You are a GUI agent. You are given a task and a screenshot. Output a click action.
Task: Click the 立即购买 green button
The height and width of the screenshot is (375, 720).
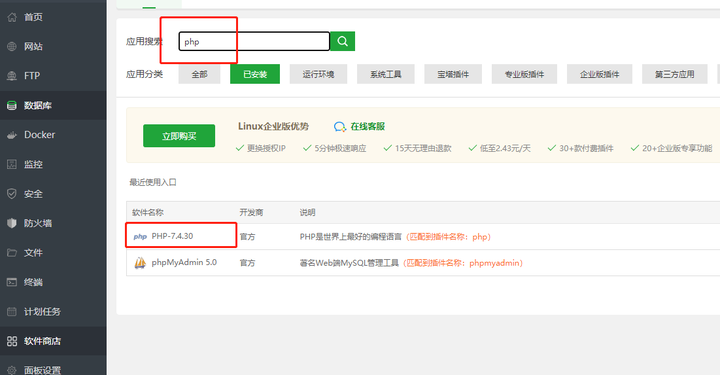[179, 136]
